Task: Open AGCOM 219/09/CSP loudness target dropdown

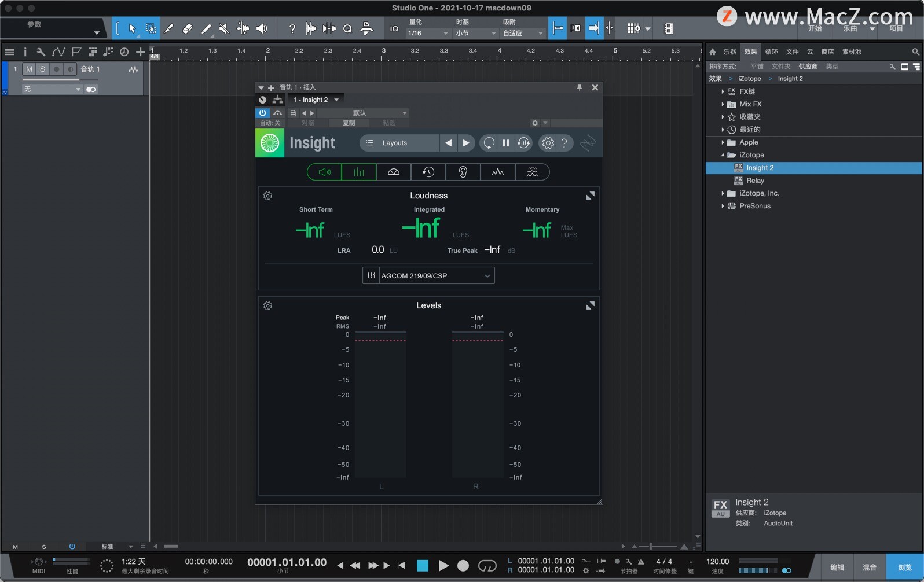Action: (x=428, y=275)
